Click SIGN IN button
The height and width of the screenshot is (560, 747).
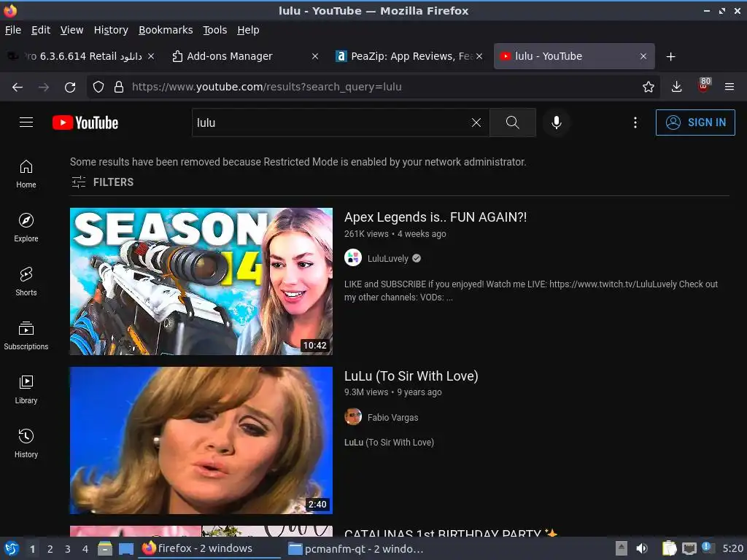695,122
